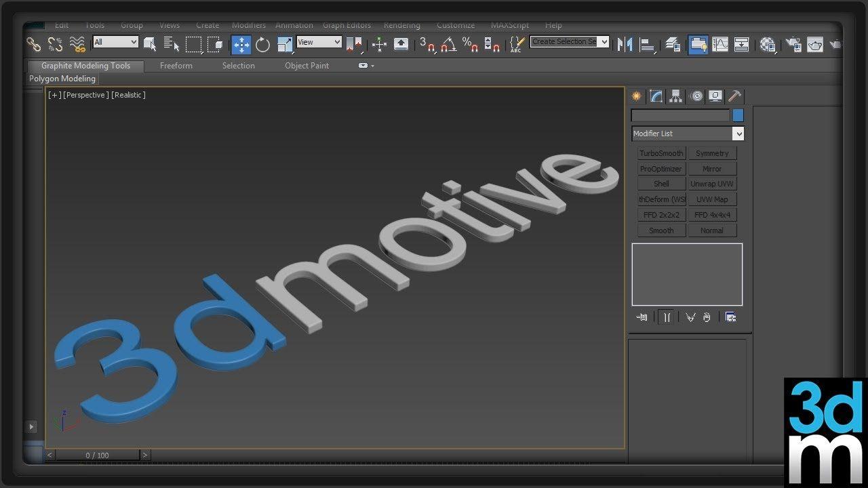Screen dimensions: 868x488
Task: Click the Mirror tool icon
Action: point(625,45)
